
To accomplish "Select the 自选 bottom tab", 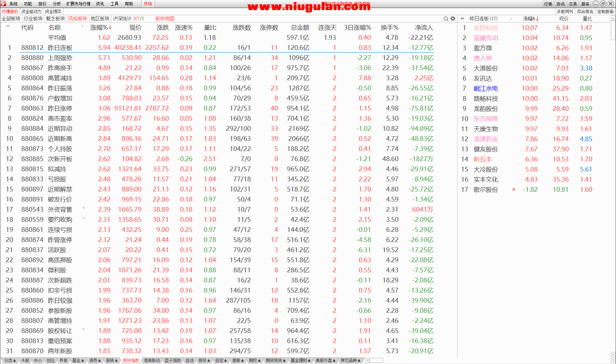I will pyautogui.click(x=190, y=360).
